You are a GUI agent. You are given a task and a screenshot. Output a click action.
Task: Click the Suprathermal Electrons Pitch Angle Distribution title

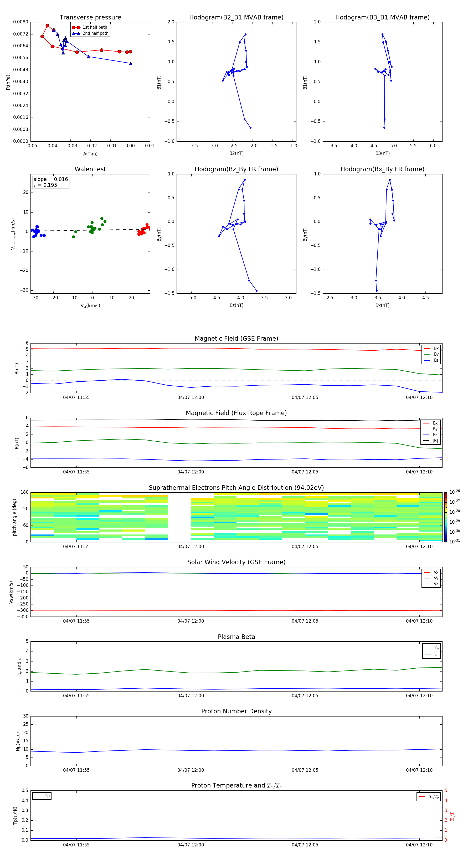point(236,488)
